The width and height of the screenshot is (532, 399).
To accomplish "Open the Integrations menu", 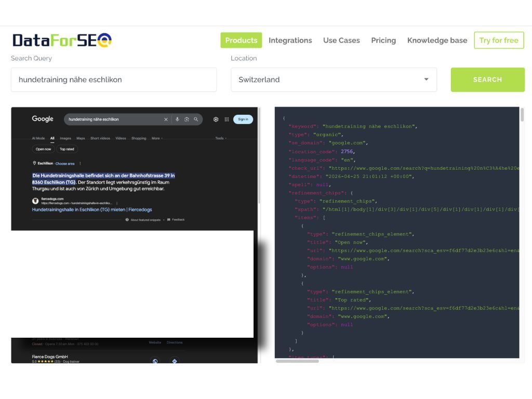I will [290, 40].
